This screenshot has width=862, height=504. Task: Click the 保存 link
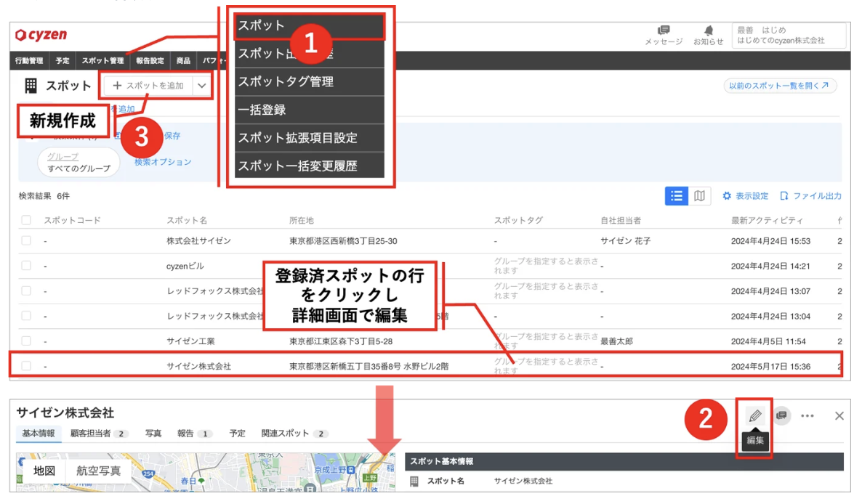[x=172, y=136]
